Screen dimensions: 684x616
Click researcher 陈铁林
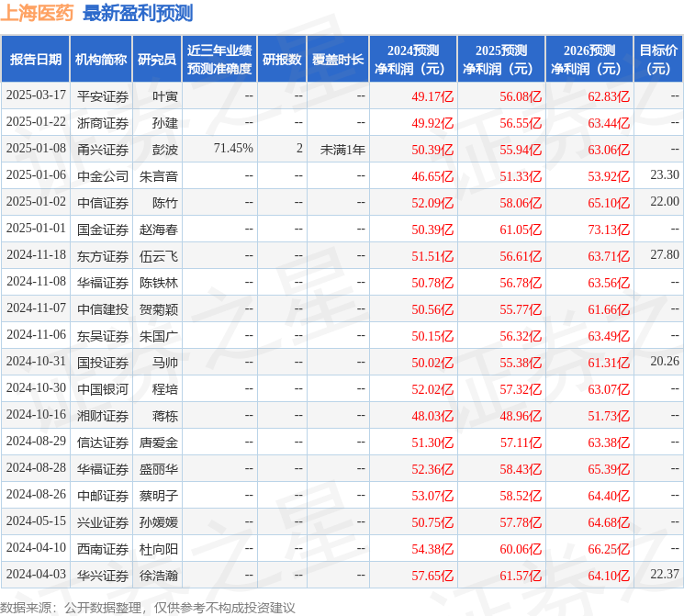pyautogui.click(x=159, y=283)
